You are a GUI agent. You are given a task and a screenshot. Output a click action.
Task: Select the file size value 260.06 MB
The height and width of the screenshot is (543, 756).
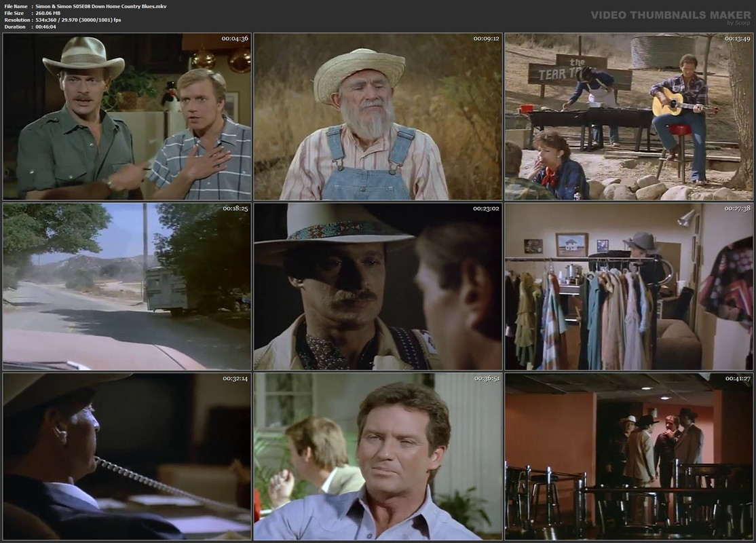[x=48, y=13]
